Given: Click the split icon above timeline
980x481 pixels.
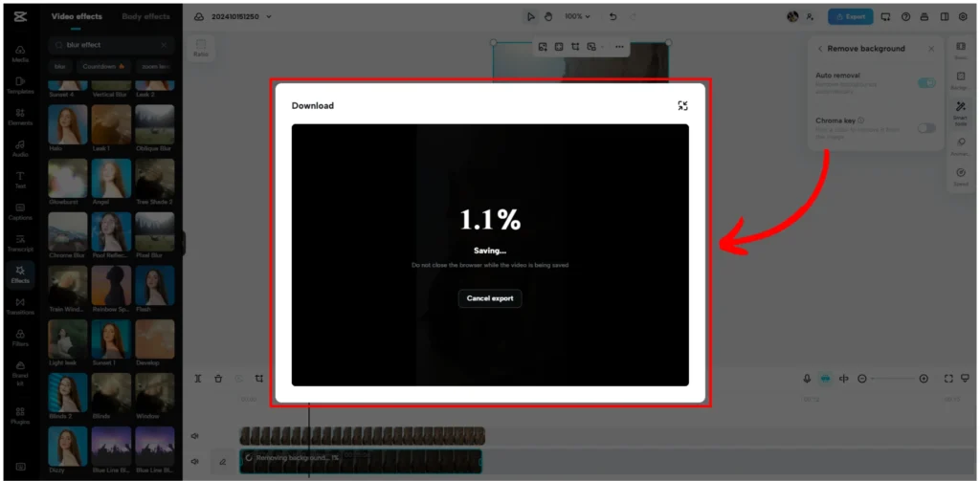Looking at the screenshot, I should (197, 379).
